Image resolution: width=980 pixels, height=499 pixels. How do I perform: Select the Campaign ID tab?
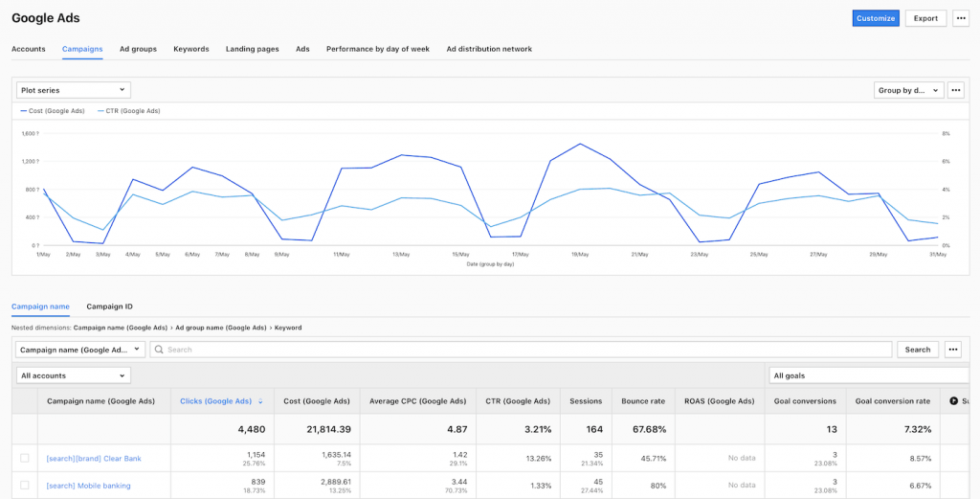click(x=109, y=306)
